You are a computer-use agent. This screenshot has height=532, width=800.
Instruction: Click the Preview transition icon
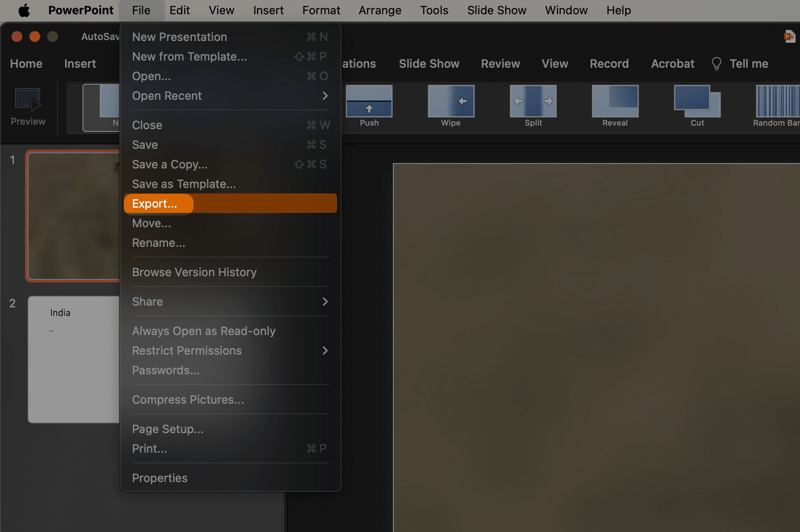(28, 100)
